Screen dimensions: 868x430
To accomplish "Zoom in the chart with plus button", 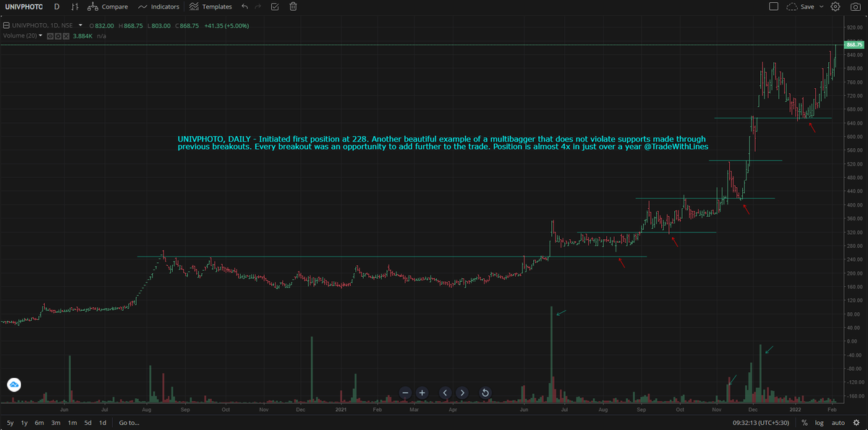I will coord(422,392).
